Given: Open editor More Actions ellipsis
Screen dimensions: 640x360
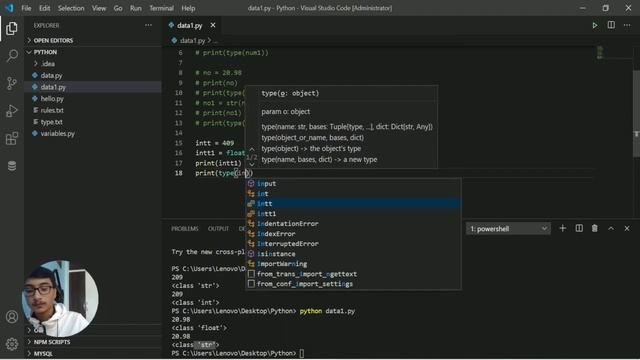Looking at the screenshot, I should tap(627, 25).
